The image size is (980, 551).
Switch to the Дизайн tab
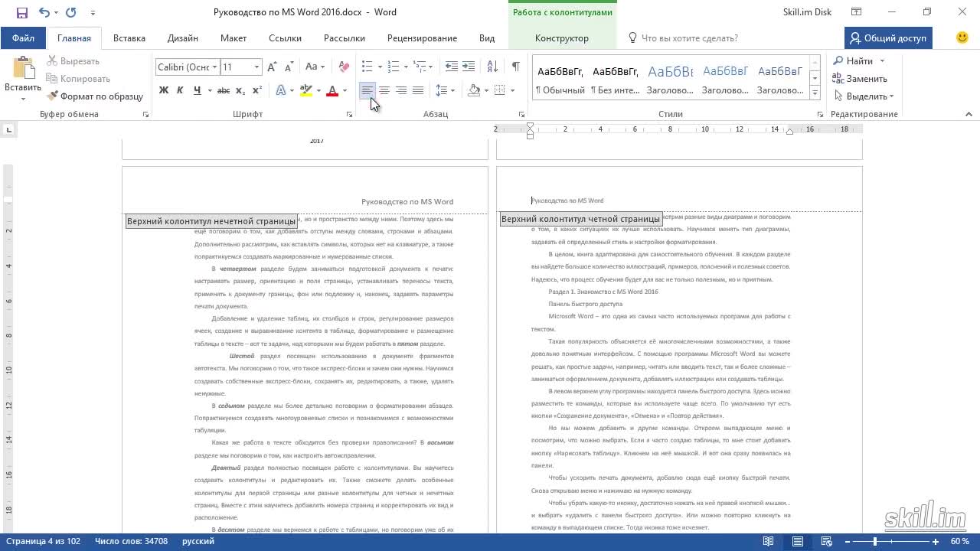(183, 38)
